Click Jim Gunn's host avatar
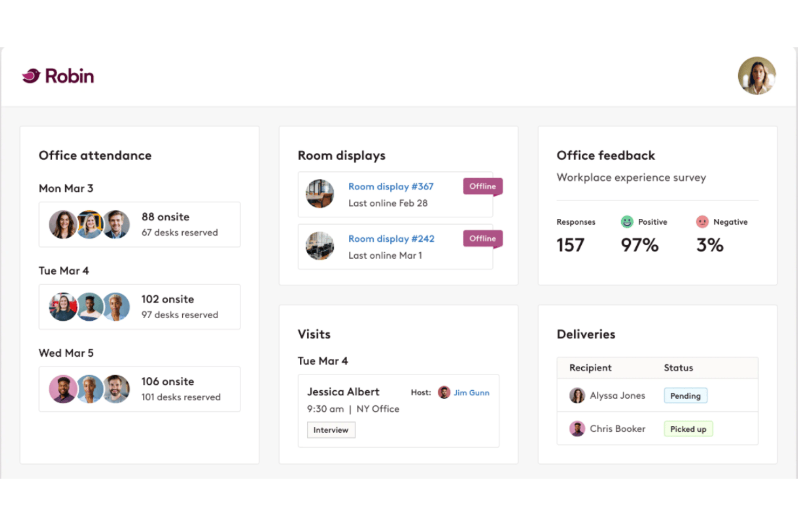 (444, 392)
